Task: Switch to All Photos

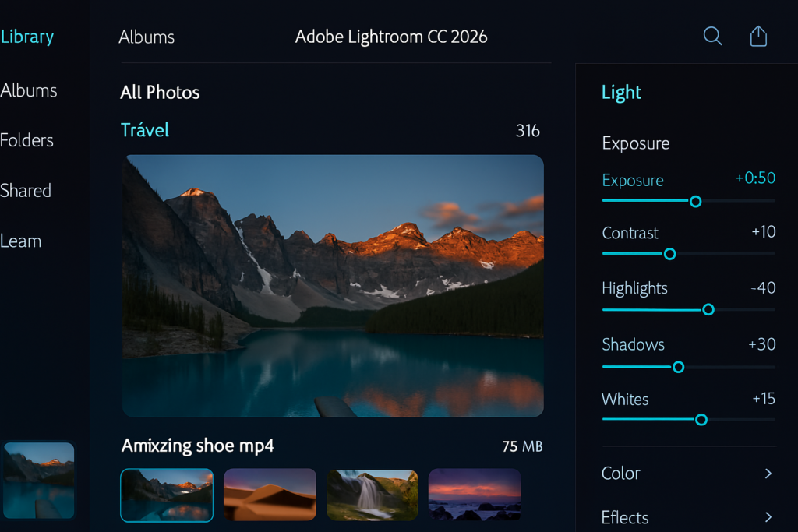Action: point(160,92)
